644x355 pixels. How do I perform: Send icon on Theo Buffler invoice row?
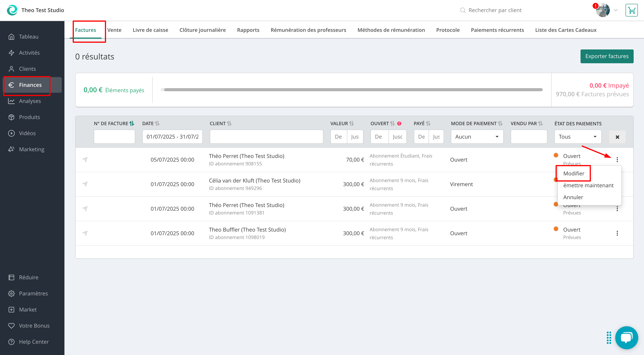point(85,233)
